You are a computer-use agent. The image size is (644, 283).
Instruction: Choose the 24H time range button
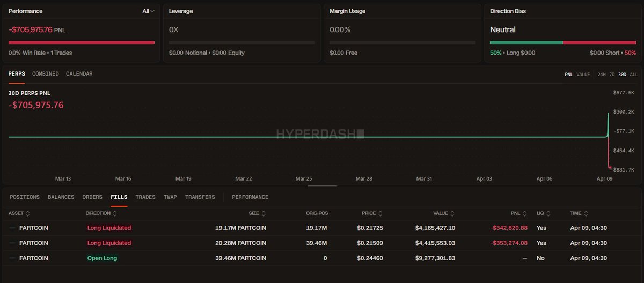pyautogui.click(x=601, y=75)
